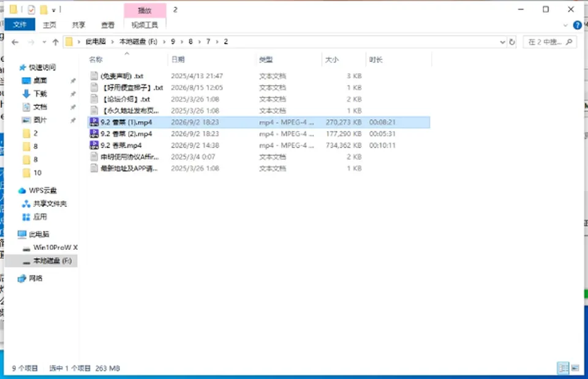
Task: Select the folder named 10 in the sidebar
Action: [37, 173]
